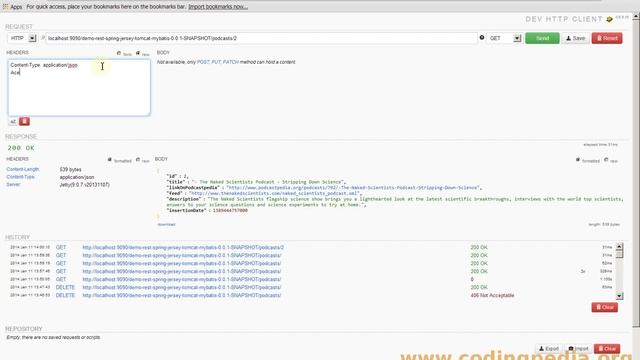Image resolution: width=640 pixels, height=360 pixels.
Task: Open the GET history entry with status 0
Action: click(182, 279)
